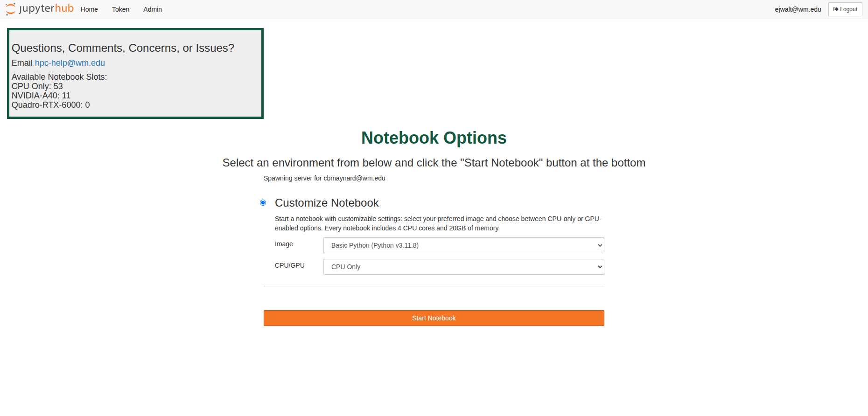
Task: Click the 'NVIDIA-A40: 11' slot text
Action: pos(41,96)
